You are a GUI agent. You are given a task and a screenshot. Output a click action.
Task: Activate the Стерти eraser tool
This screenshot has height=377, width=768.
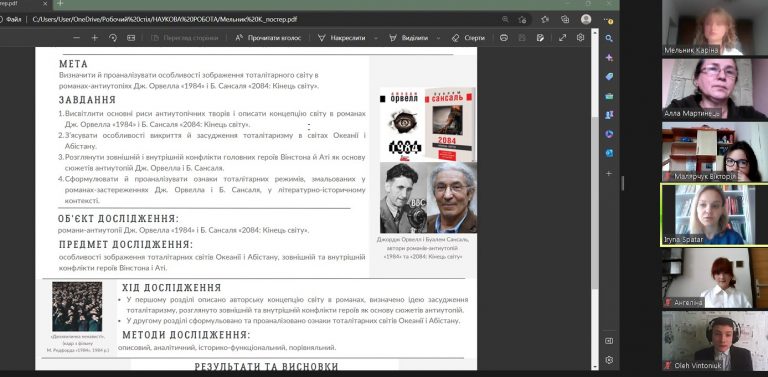[x=468, y=38]
